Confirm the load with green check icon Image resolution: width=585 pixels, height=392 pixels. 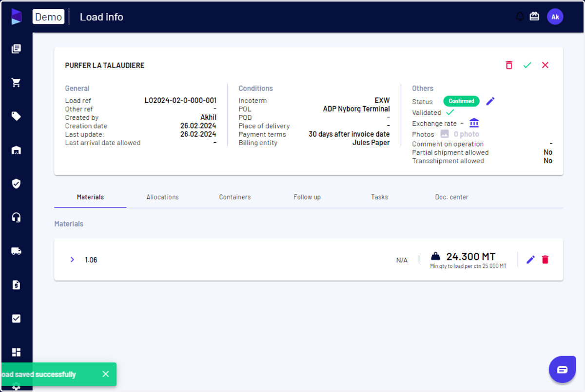click(x=527, y=65)
